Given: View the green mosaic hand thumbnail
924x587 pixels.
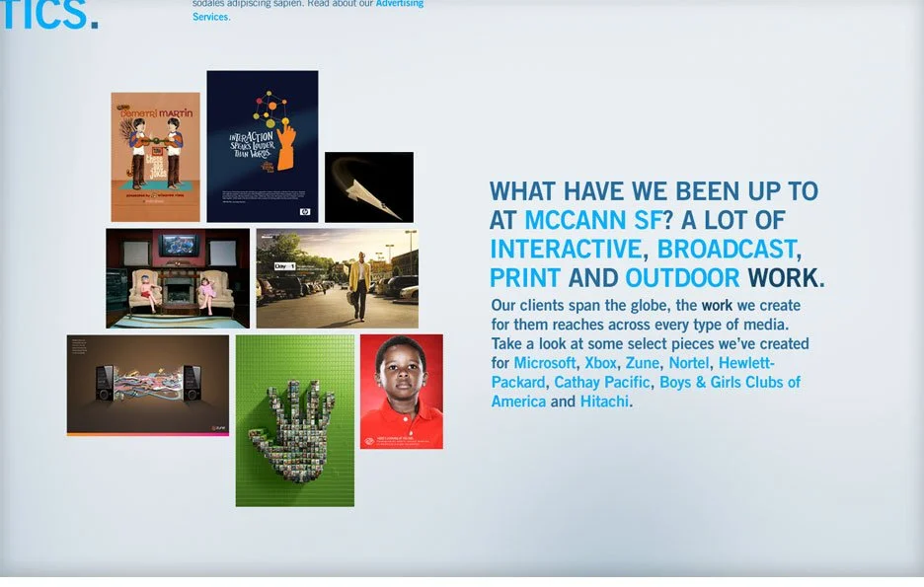Looking at the screenshot, I should coord(295,420).
